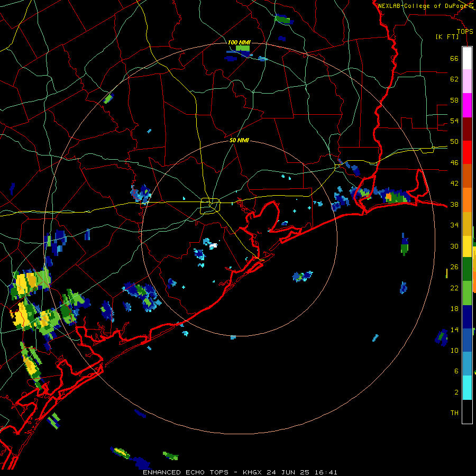Image resolution: width=476 pixels, height=476 pixels.
Task: Click the legend value 62
Action: pos(454,79)
